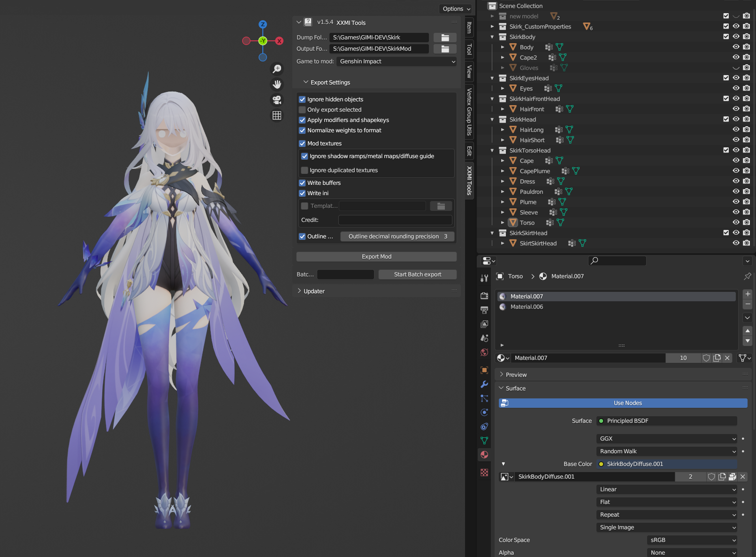Toggle Write buffers checkbox
This screenshot has height=557, width=756.
302,183
